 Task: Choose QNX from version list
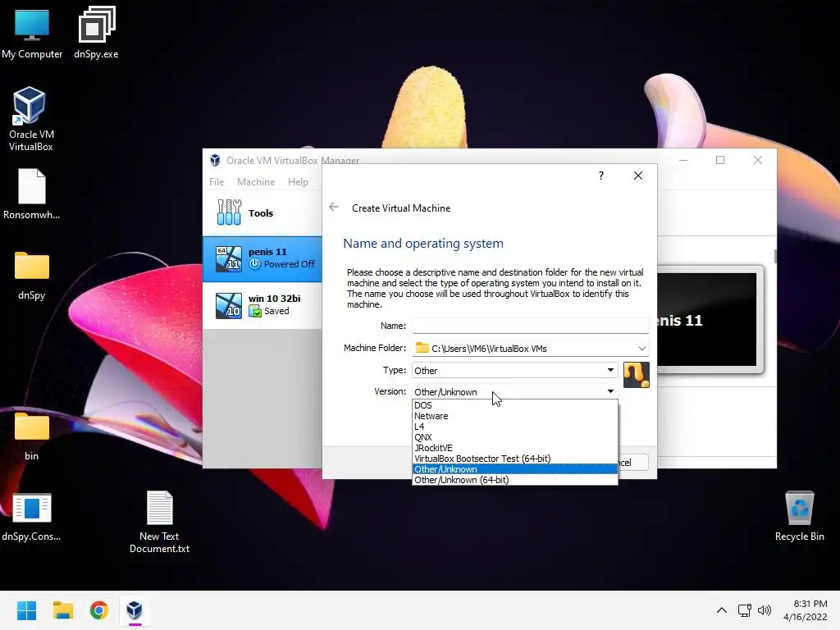point(515,438)
